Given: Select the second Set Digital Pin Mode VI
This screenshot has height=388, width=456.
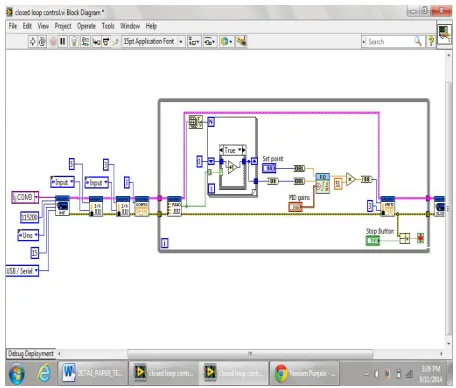Looking at the screenshot, I should click(123, 206).
